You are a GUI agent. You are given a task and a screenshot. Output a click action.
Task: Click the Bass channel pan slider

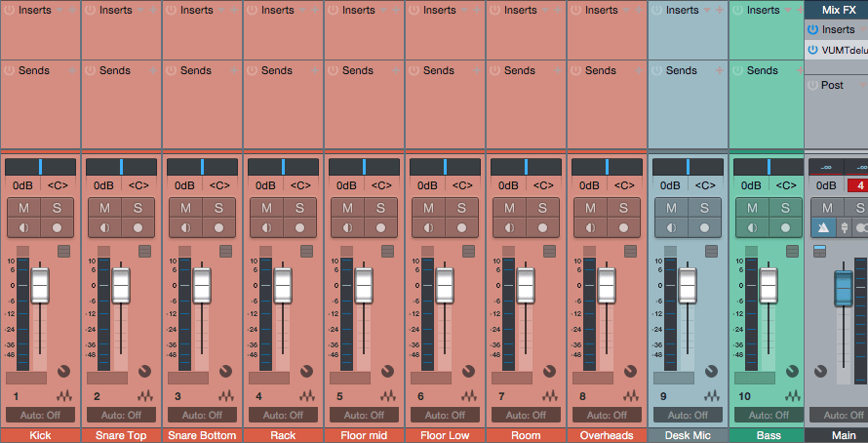(769, 167)
